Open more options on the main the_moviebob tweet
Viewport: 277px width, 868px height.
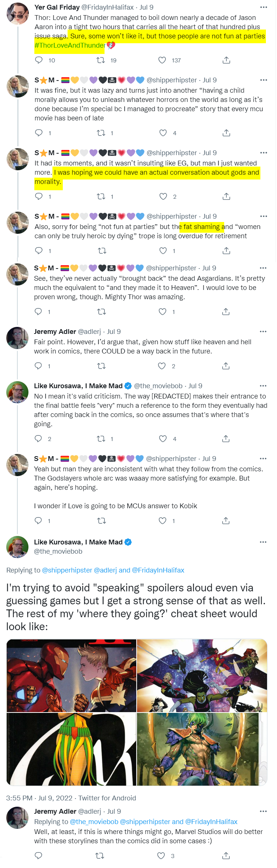tap(263, 542)
